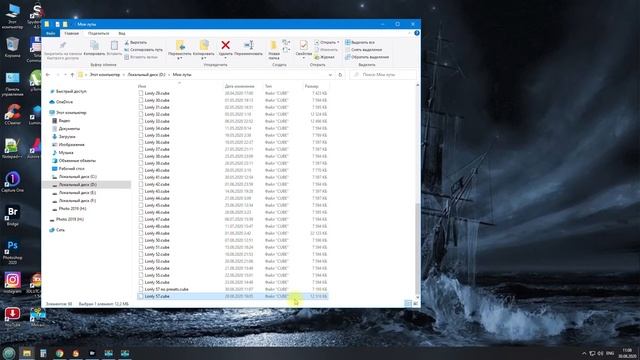Click the Chrome icon on the taskbar
The width and height of the screenshot is (640, 360).
click(x=60, y=353)
